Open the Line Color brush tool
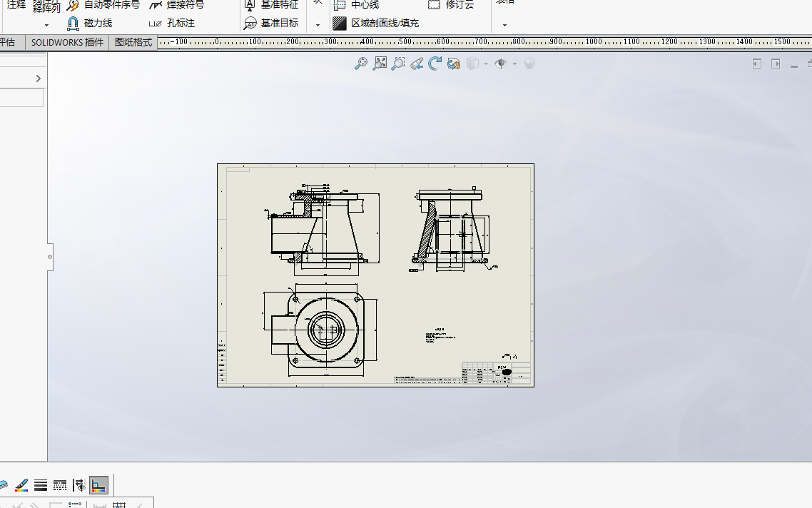The width and height of the screenshot is (812, 508). coord(21,485)
